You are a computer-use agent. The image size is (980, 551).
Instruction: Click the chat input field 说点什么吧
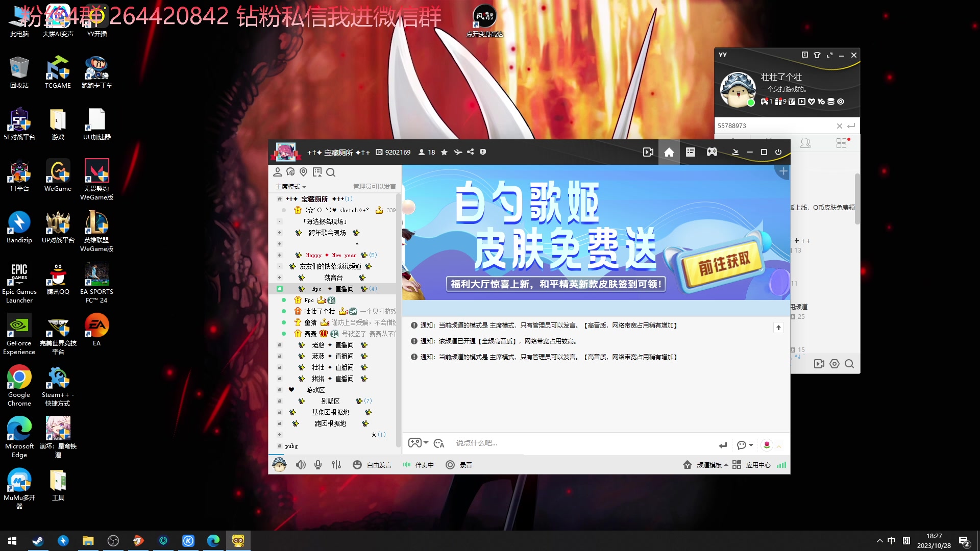(582, 443)
